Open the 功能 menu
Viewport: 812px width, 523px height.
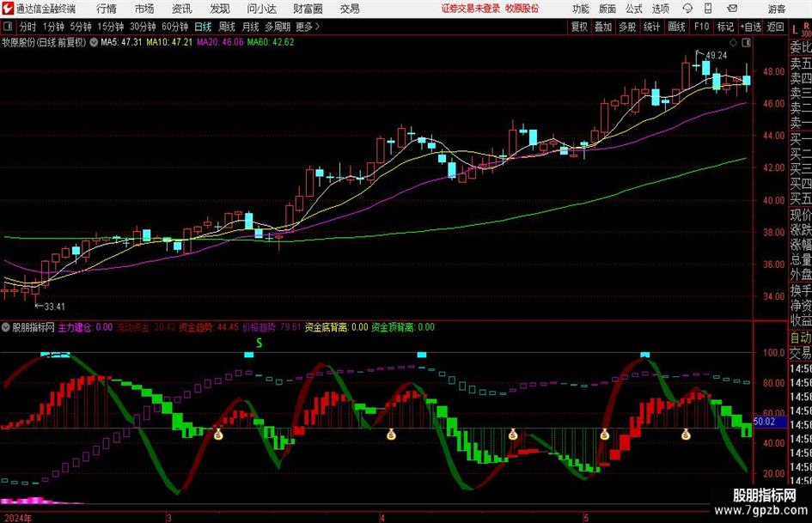[581, 9]
